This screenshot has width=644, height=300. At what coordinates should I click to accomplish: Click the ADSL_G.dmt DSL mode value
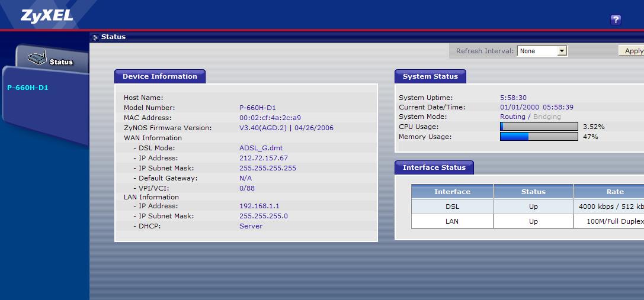point(261,148)
